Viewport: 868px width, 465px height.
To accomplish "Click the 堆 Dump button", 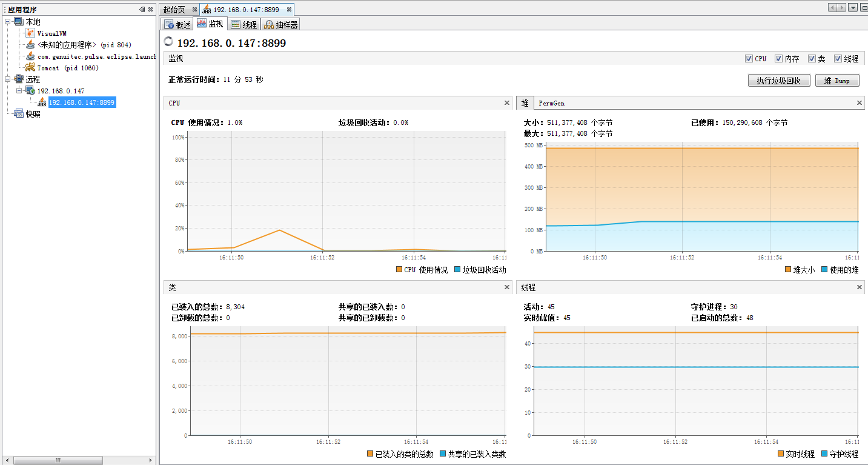I will 837,81.
